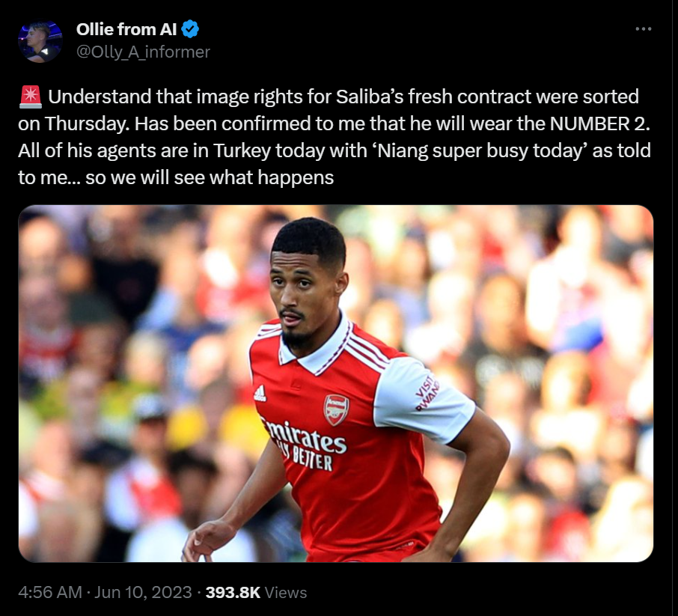
Task: Open the attached Saliba photo
Action: [x=335, y=383]
